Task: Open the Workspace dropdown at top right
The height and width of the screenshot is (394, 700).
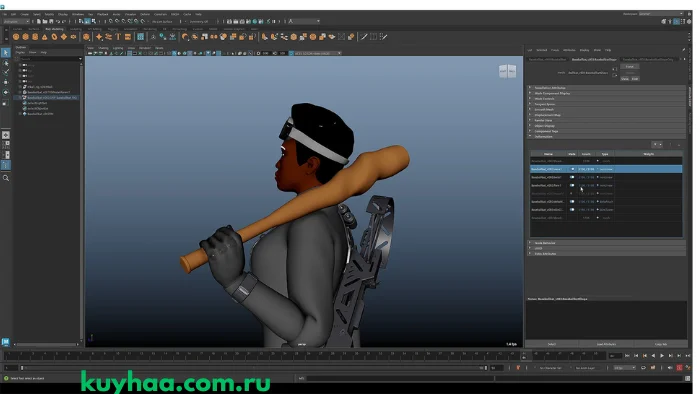Action: pyautogui.click(x=660, y=14)
